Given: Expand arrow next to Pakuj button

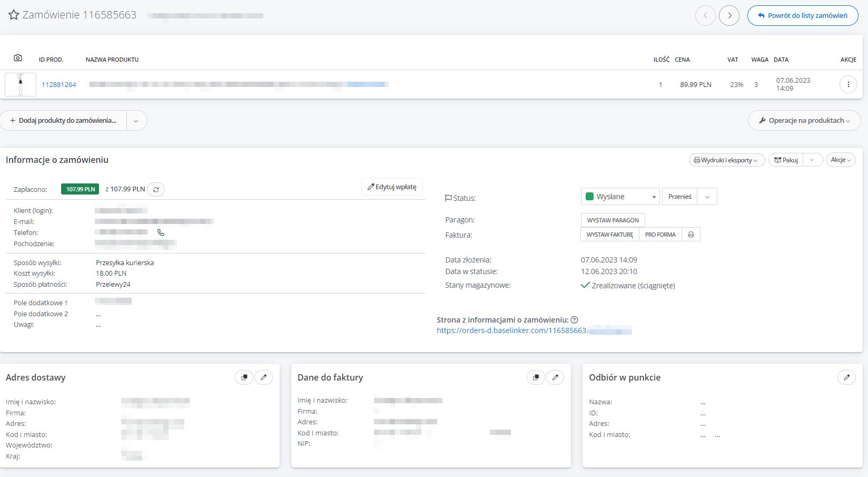Looking at the screenshot, I should 812,160.
